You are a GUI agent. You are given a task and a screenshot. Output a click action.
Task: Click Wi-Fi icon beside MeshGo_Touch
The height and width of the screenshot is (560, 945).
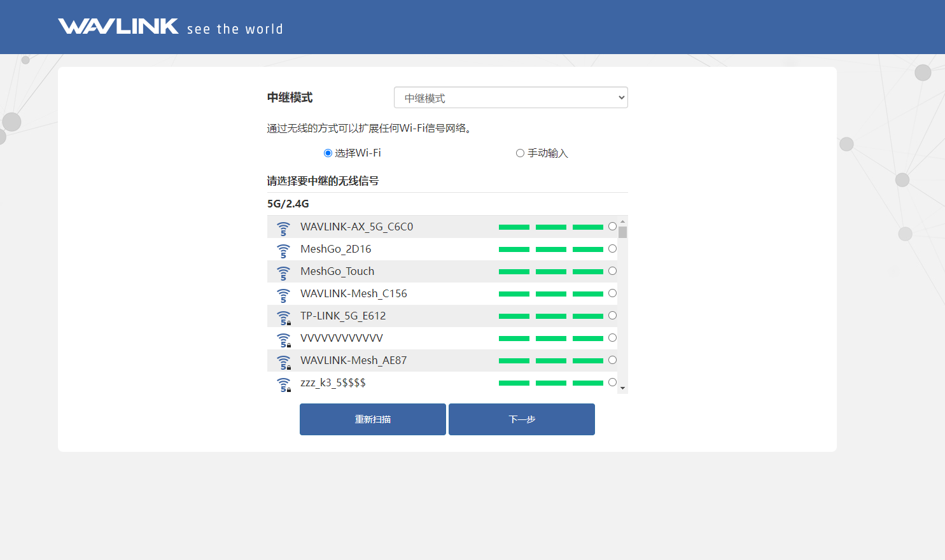(x=283, y=272)
